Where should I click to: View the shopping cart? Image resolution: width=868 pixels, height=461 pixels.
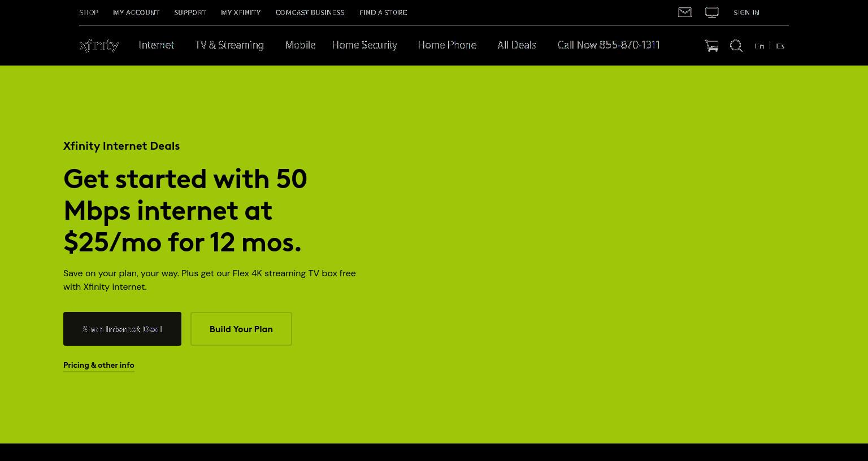pyautogui.click(x=711, y=46)
